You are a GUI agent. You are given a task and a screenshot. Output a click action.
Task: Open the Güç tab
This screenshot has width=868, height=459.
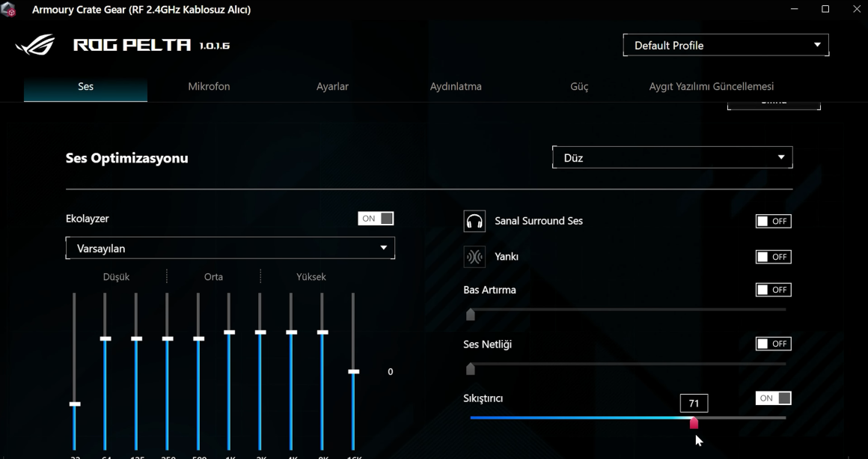(579, 86)
